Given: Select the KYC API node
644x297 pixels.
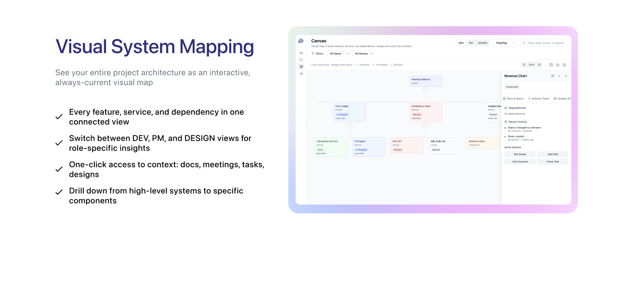Looking at the screenshot, I should (x=407, y=146).
